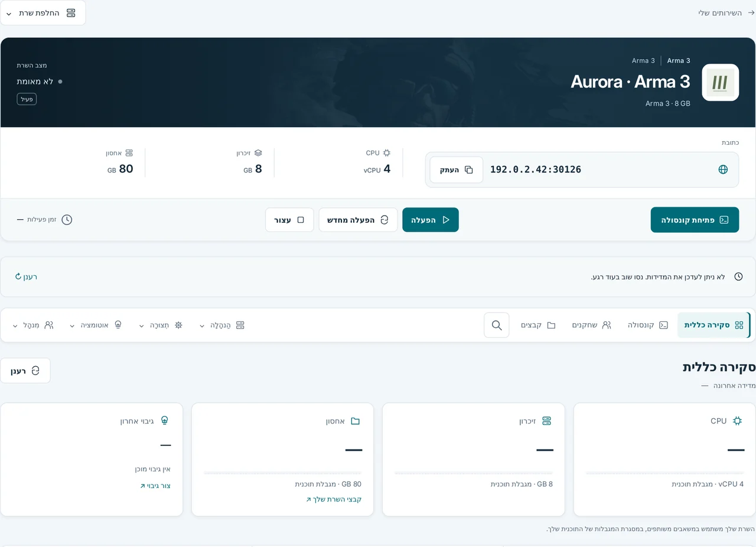Expand the תצורה settings menu
756x547 pixels.
point(161,325)
